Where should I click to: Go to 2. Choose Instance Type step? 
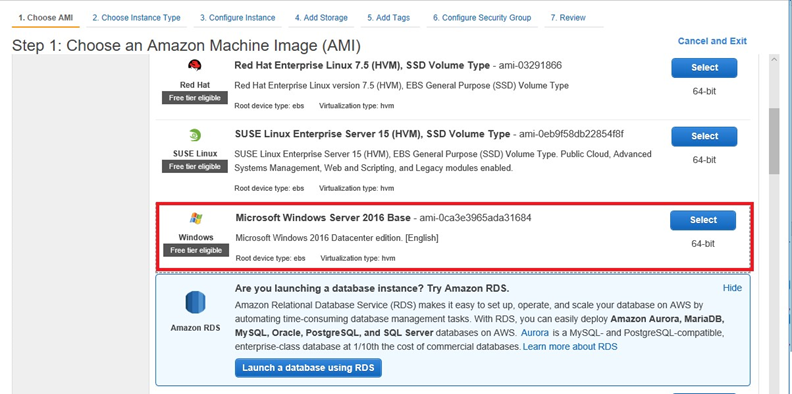[x=136, y=18]
